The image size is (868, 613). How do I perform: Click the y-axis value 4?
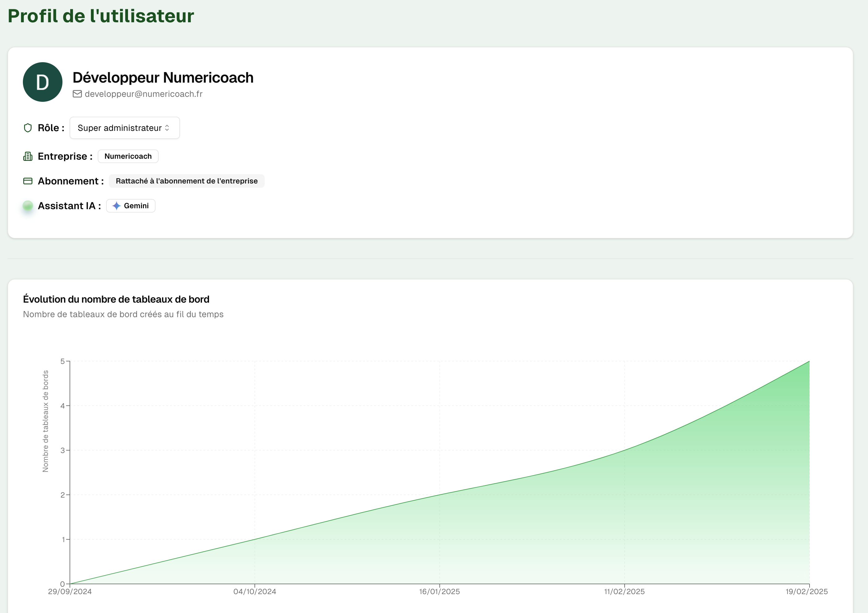(62, 406)
